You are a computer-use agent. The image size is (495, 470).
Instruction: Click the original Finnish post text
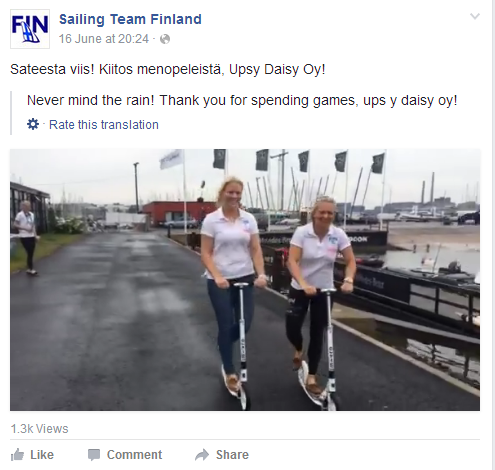(168, 69)
